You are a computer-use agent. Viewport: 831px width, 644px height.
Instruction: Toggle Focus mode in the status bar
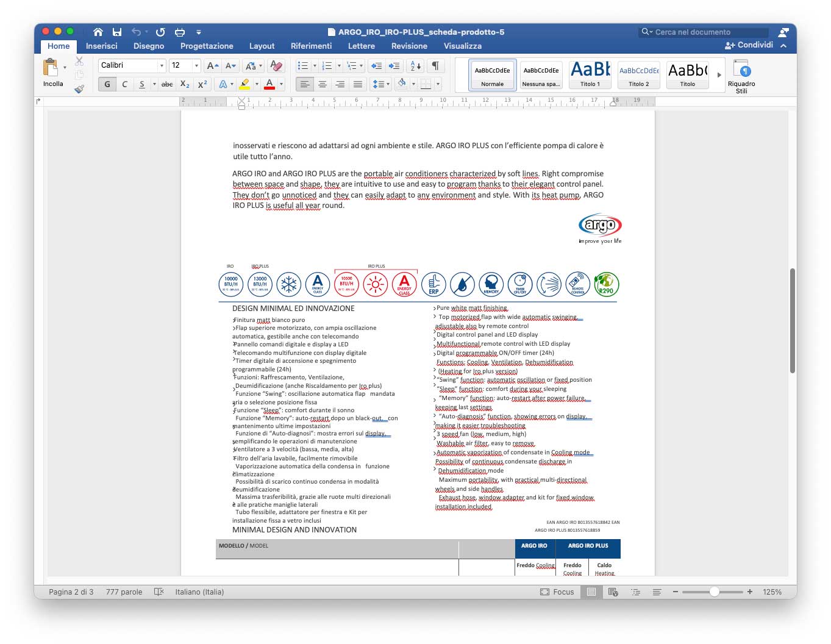[x=557, y=592]
